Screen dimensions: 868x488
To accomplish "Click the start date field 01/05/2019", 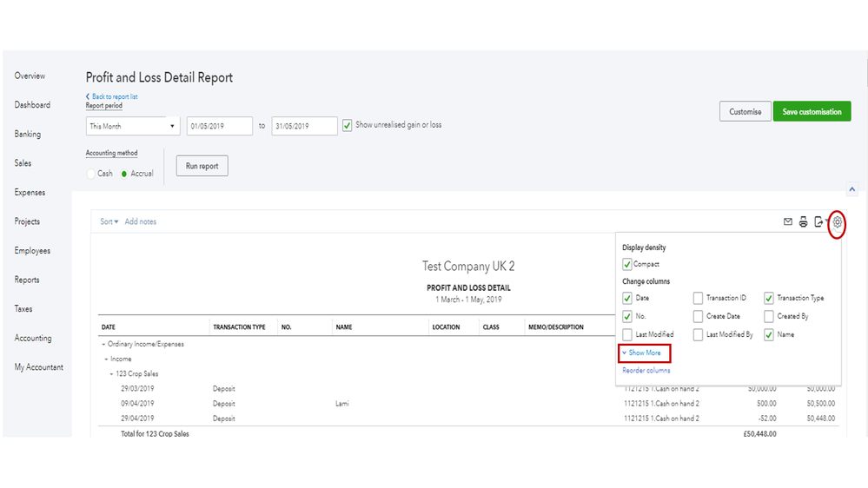I will tap(219, 127).
